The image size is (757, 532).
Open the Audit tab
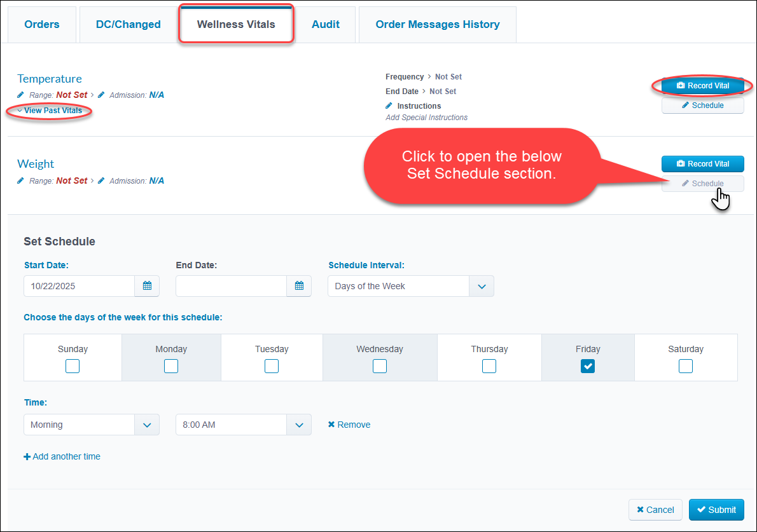coord(326,25)
